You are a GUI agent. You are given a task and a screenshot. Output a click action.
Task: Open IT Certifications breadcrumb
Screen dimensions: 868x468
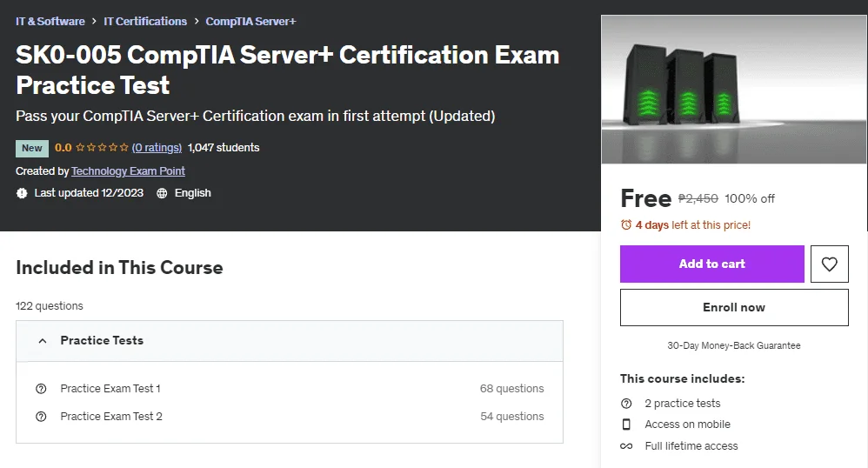pos(145,22)
